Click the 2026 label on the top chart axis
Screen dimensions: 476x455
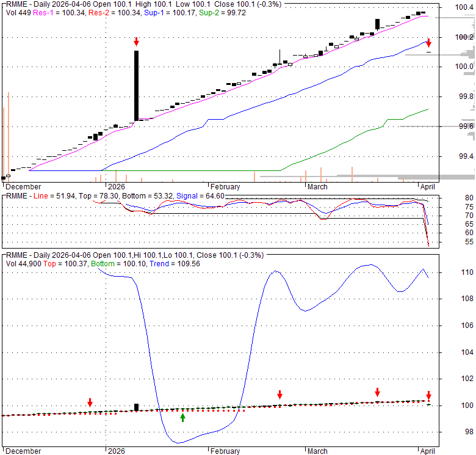(116, 186)
